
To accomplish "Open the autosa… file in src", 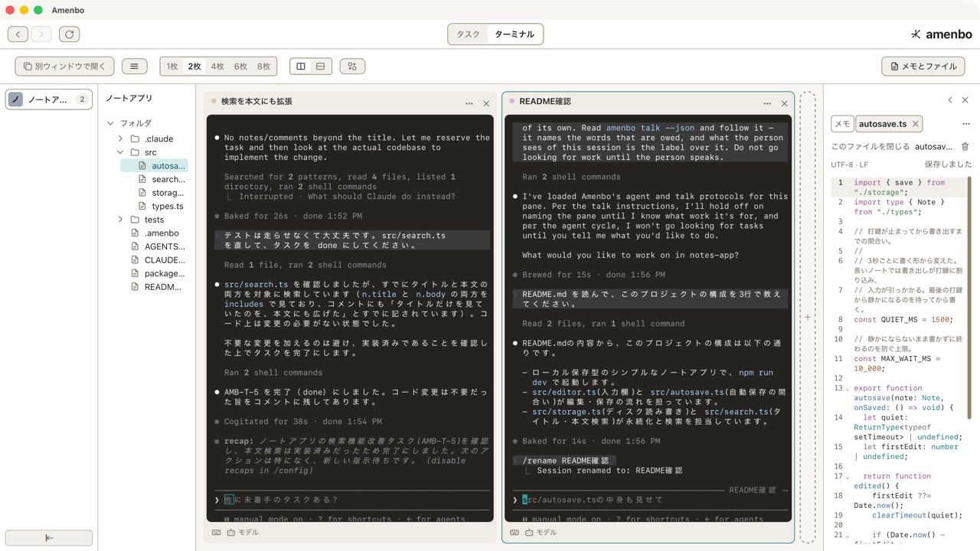I will pos(154,166).
